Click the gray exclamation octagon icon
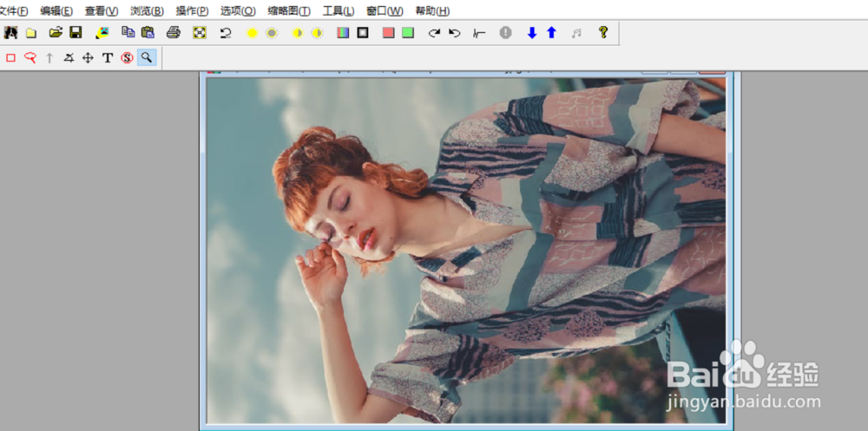This screenshot has width=868, height=431. [505, 33]
